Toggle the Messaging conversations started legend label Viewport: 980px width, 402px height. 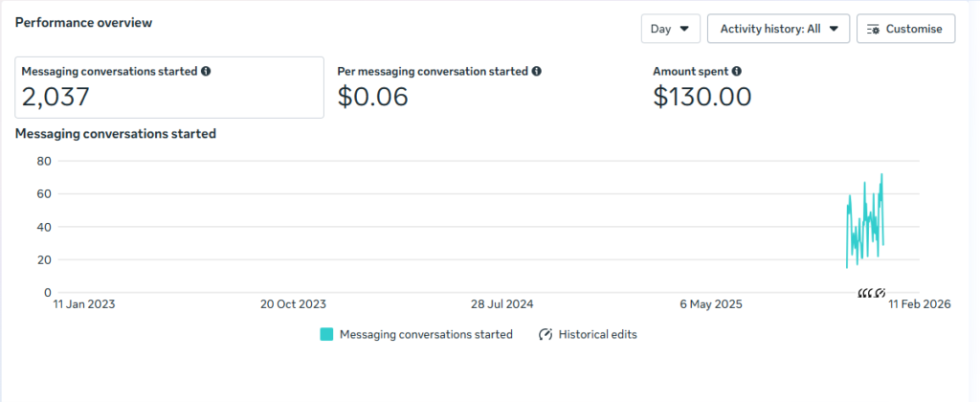[426, 335]
